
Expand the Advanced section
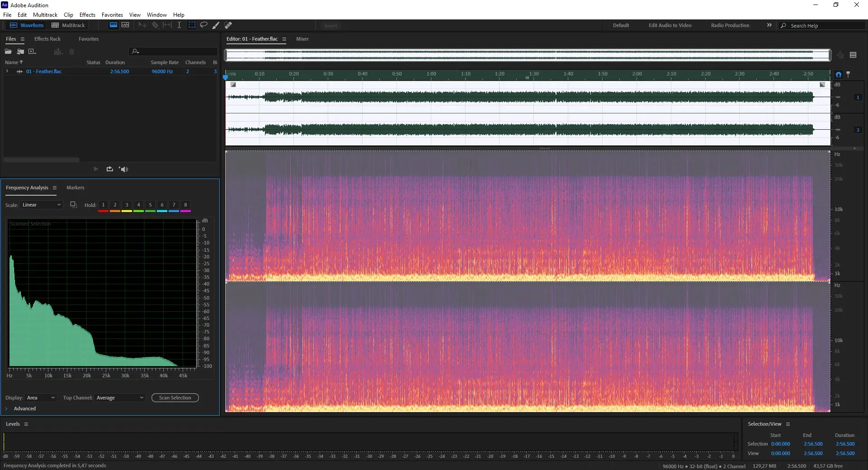click(6, 409)
